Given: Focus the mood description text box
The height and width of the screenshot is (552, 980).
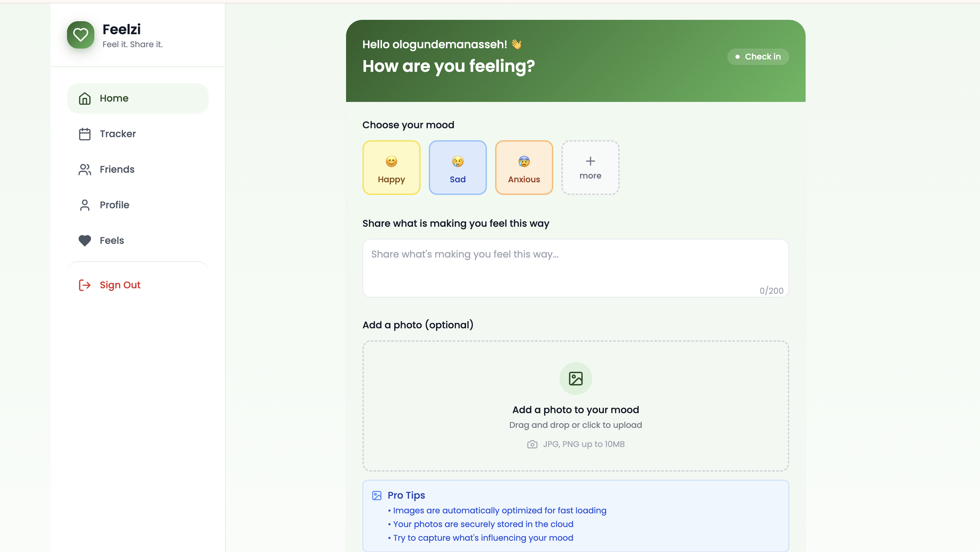Looking at the screenshot, I should [575, 268].
